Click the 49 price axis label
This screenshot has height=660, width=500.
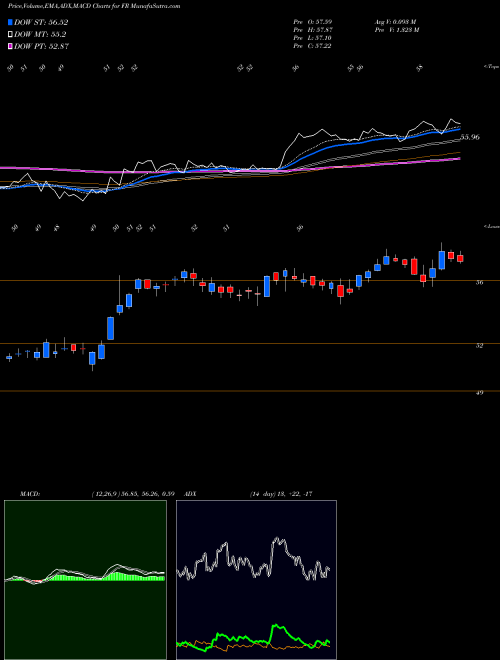pos(479,393)
